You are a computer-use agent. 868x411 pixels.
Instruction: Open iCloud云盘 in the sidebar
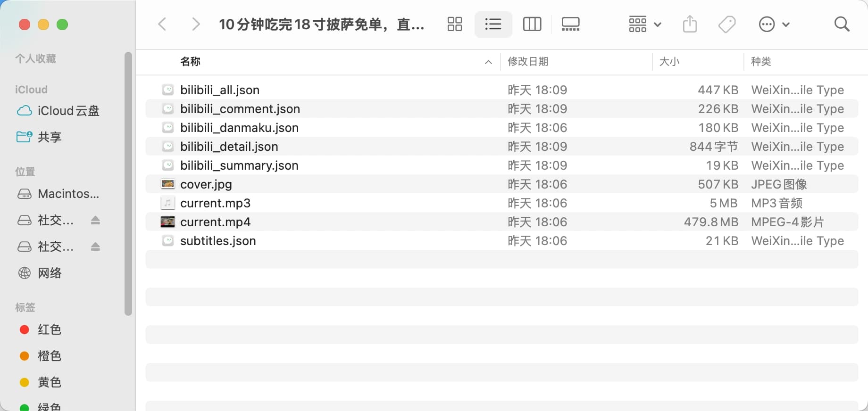point(68,111)
